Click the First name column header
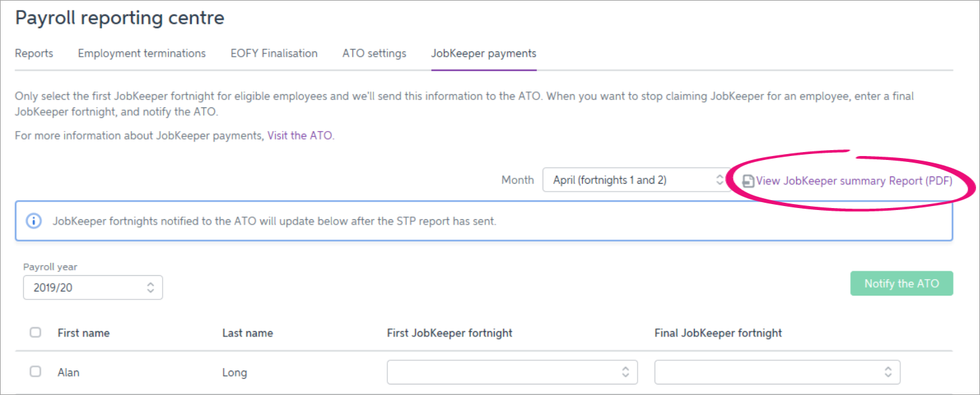The width and height of the screenshot is (980, 395). click(x=84, y=333)
